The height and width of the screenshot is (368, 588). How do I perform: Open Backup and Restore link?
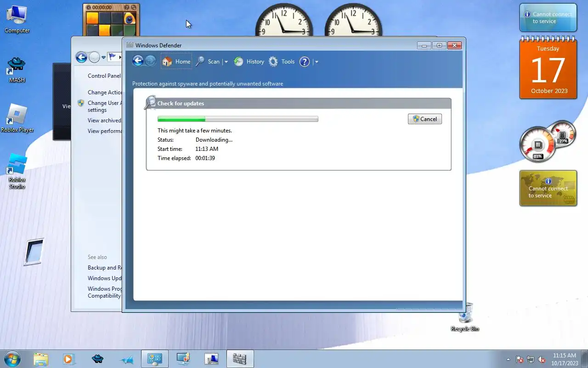[x=105, y=268]
